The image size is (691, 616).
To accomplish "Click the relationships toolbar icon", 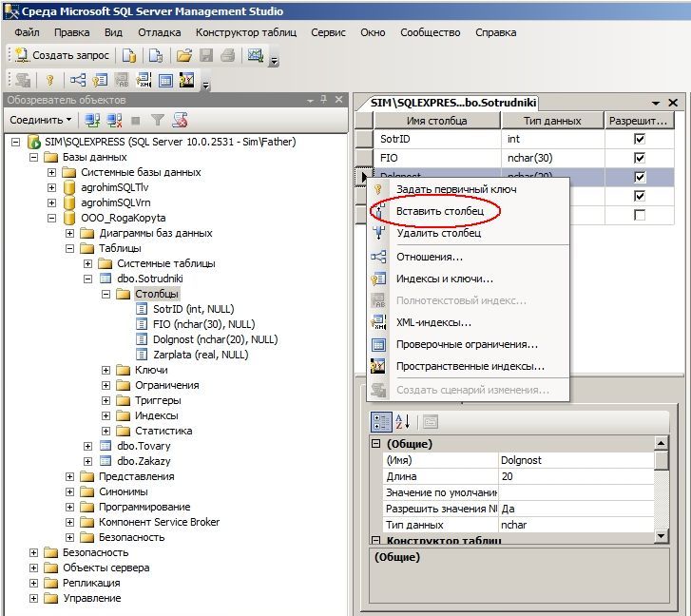I will [78, 80].
